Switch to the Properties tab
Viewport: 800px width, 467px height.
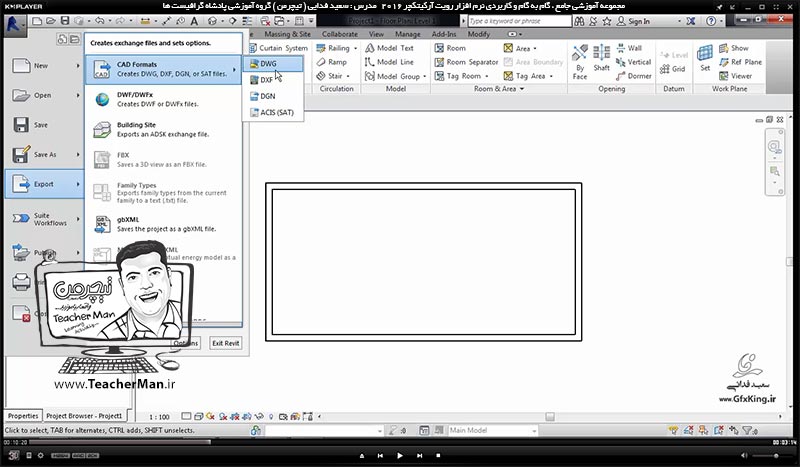tap(23, 416)
